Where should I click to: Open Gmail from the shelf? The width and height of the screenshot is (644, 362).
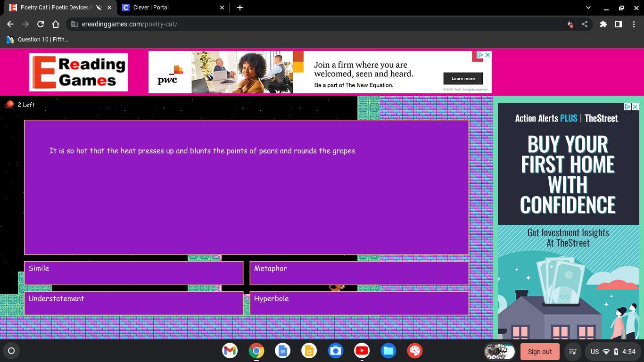click(x=230, y=351)
